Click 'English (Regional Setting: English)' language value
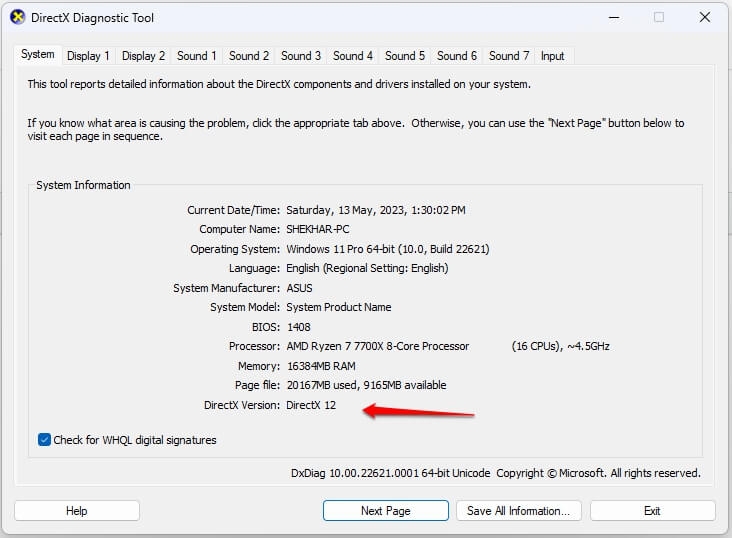The height and width of the screenshot is (538, 732). coord(367,268)
